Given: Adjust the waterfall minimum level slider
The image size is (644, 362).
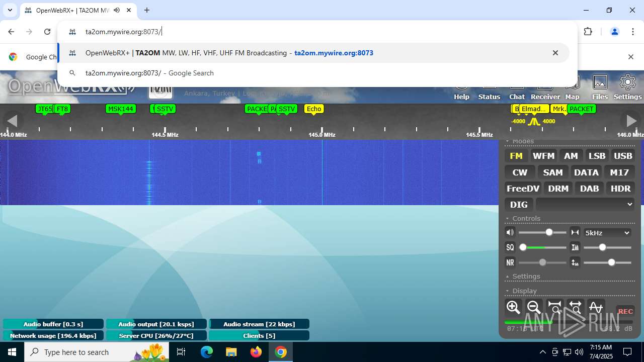Looking at the screenshot, I should 607,247.
